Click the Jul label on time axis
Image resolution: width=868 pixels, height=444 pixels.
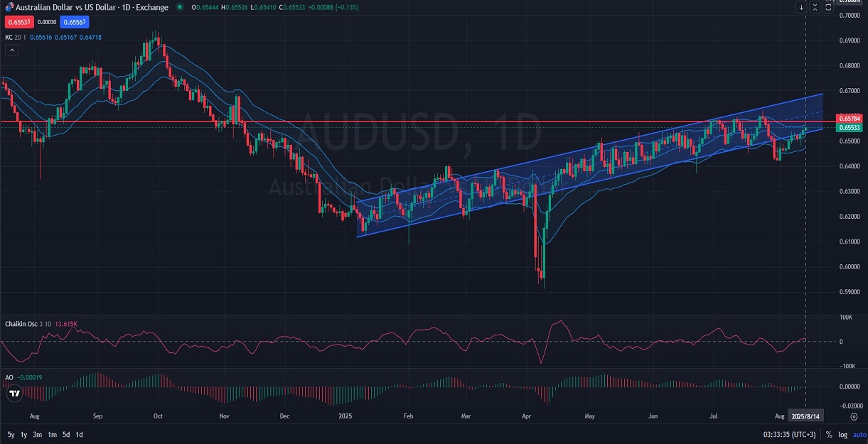pyautogui.click(x=714, y=416)
